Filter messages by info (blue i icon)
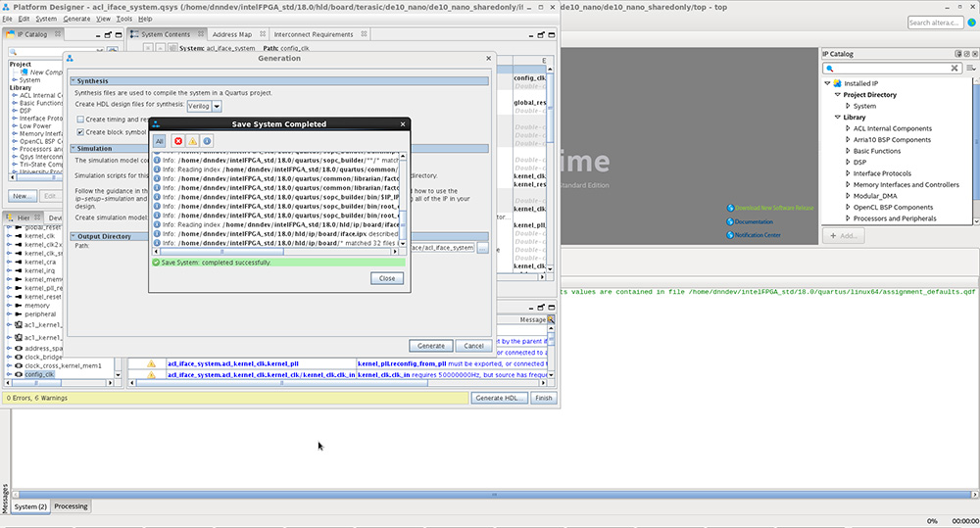The image size is (980, 528). 207,141
